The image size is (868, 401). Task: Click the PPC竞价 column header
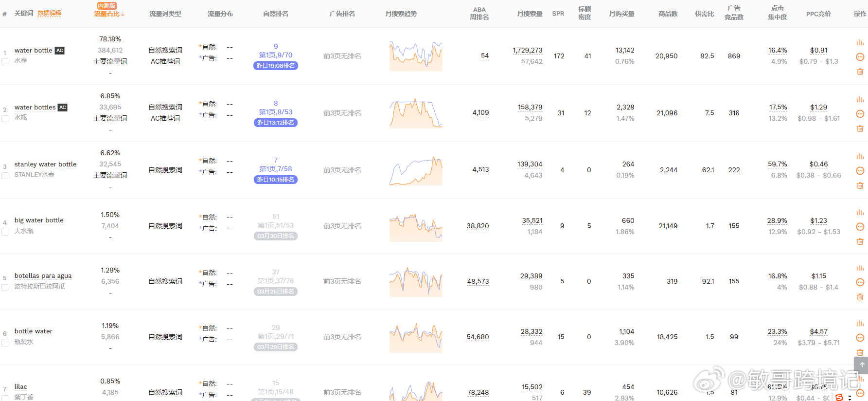click(x=818, y=14)
